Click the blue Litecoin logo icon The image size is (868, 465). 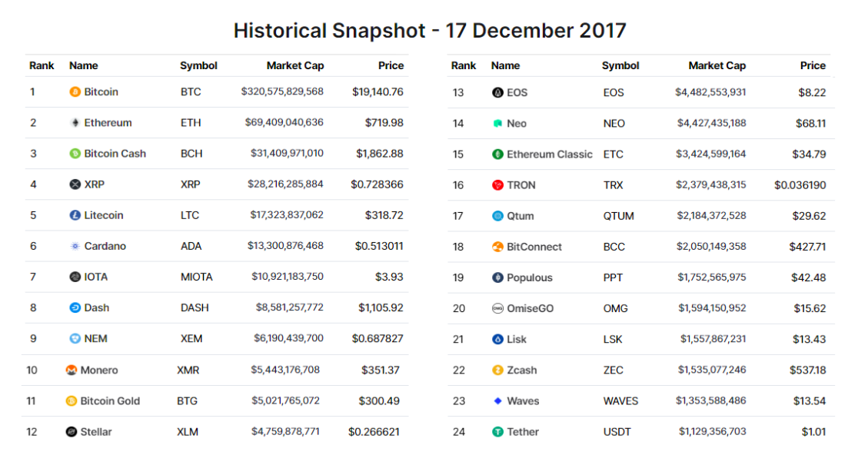point(75,215)
